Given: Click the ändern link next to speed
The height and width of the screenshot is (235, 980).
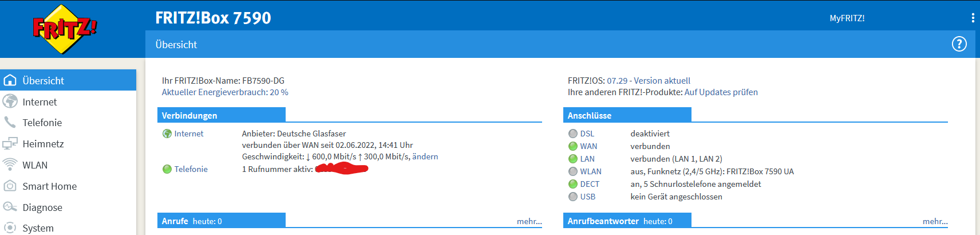Looking at the screenshot, I should pos(425,156).
